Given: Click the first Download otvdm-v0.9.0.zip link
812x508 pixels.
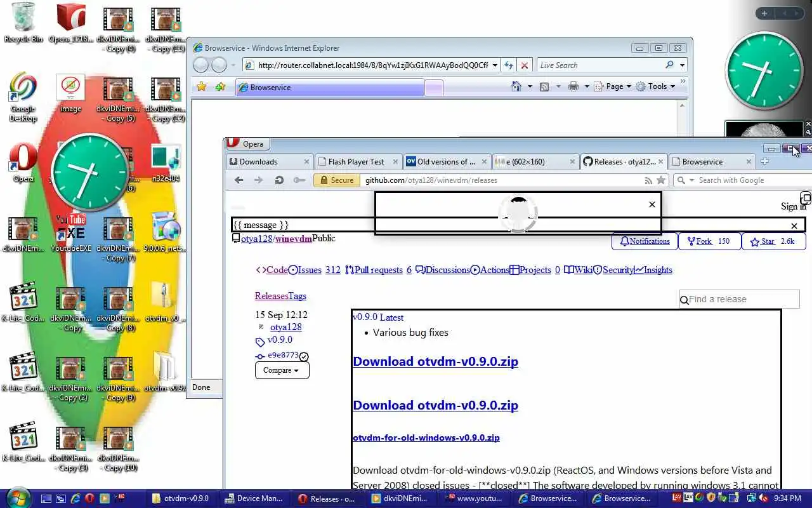Looking at the screenshot, I should (x=435, y=361).
